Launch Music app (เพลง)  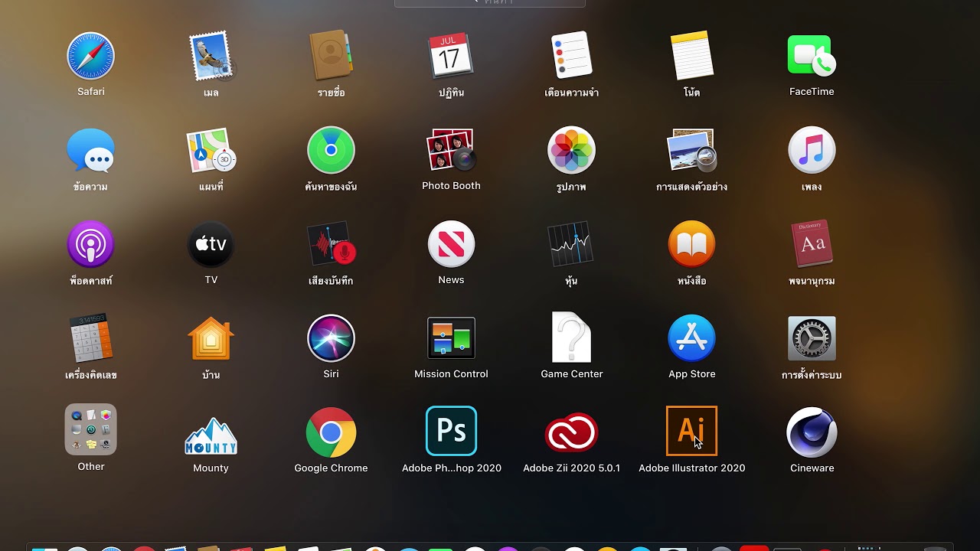pyautogui.click(x=812, y=151)
